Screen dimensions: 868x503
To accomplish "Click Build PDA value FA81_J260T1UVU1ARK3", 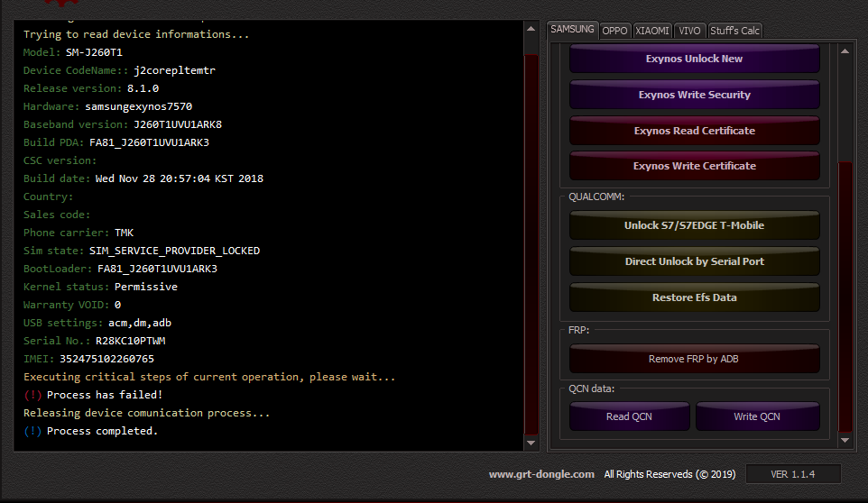I will click(150, 142).
